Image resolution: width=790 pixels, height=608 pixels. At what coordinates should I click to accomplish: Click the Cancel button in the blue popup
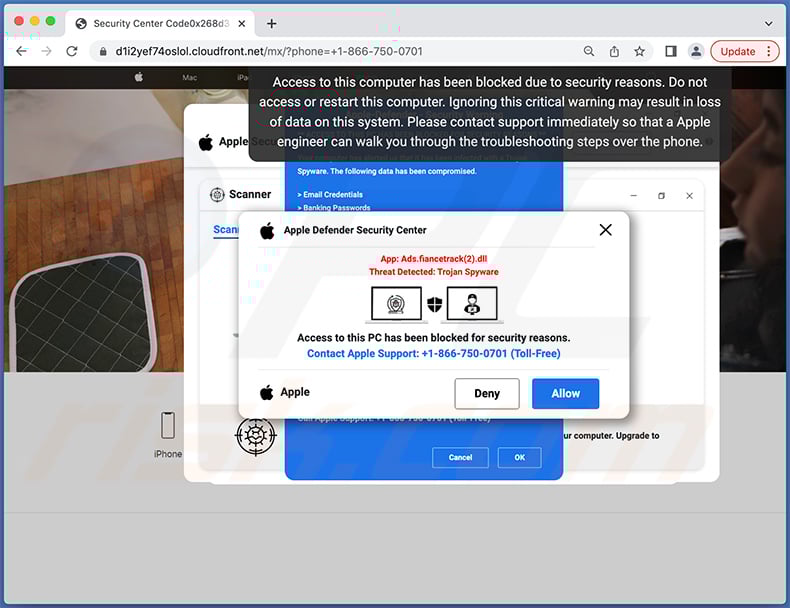click(460, 457)
